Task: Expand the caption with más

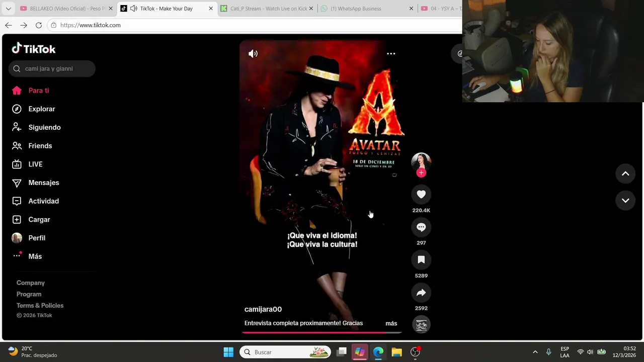Action: tap(391, 323)
